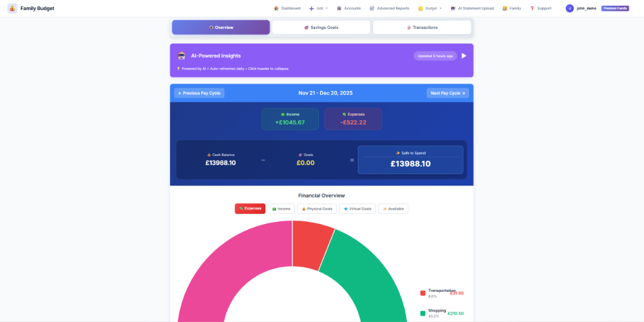Screen dimensions: 644x322
Task: Collapse the AI-Powered Insights header
Action: tap(321, 56)
